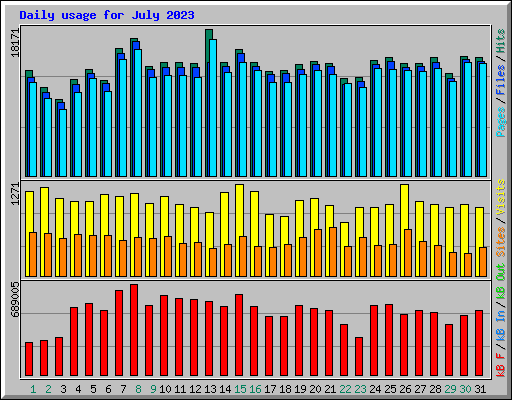Click the red kB bar for day 1
This screenshot has width=512, height=400.
point(29,359)
